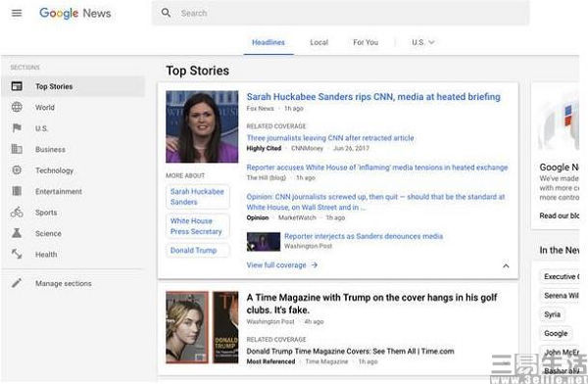This screenshot has width=588, height=384.
Task: Open the Sarah Huckabee Sanders headline
Action: point(373,97)
